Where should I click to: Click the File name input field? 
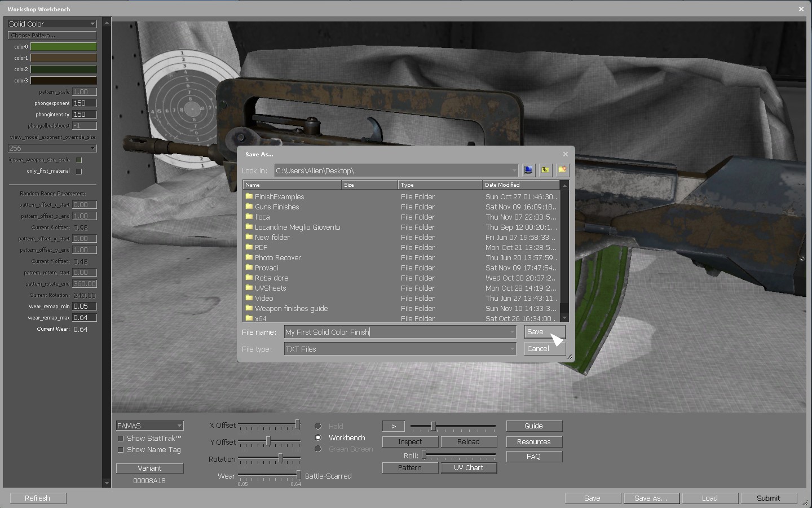tap(400, 332)
